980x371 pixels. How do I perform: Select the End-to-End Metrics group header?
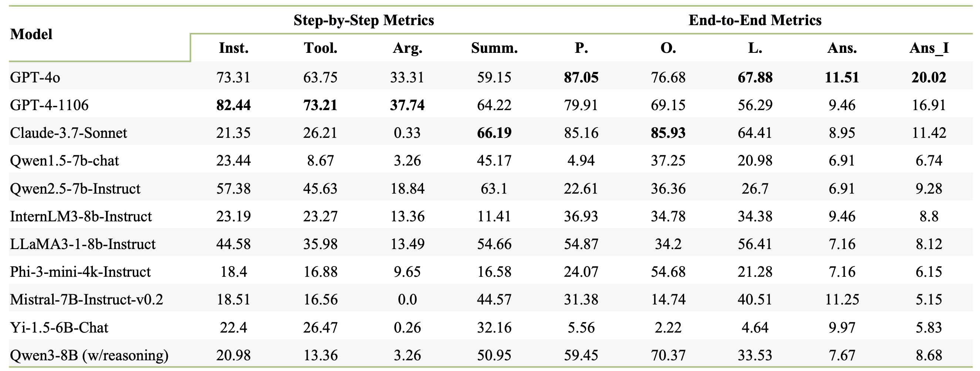(x=755, y=20)
